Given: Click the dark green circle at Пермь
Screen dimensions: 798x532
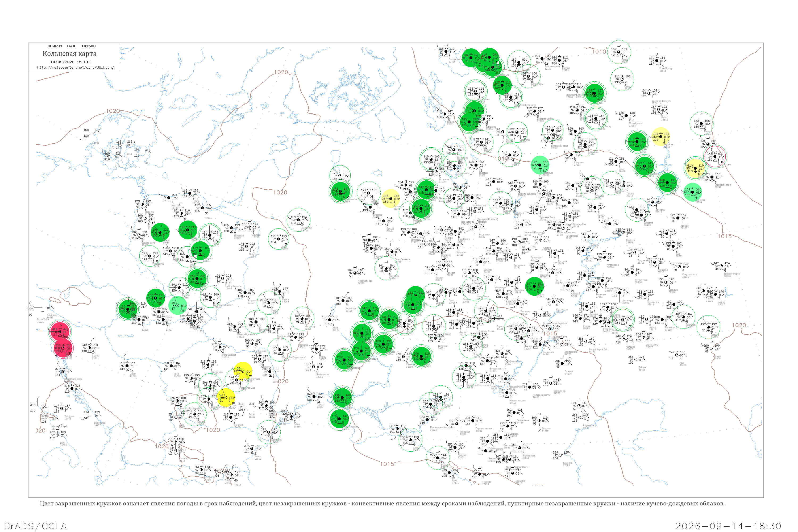Looking at the screenshot, I should point(667,182).
